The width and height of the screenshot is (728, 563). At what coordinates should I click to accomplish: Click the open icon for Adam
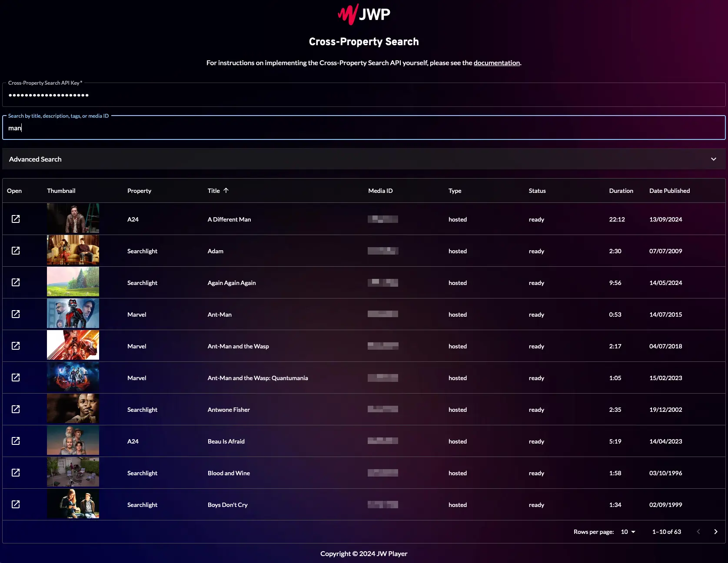point(16,251)
